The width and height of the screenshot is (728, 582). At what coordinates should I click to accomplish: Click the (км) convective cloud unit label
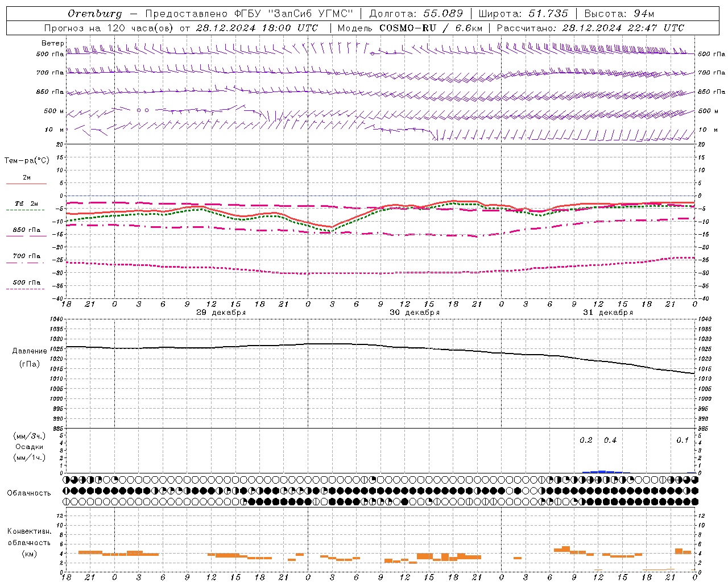click(30, 554)
